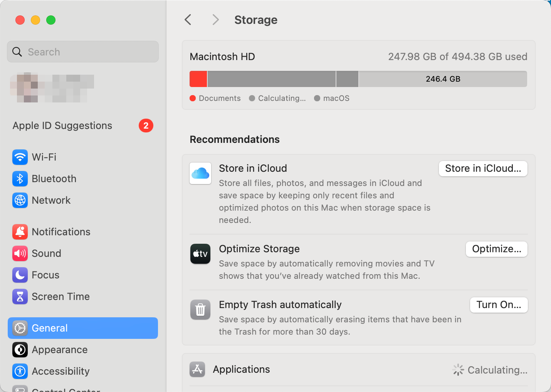Click the Macintosh HD label
This screenshot has width=551, height=392.
pos(222,57)
